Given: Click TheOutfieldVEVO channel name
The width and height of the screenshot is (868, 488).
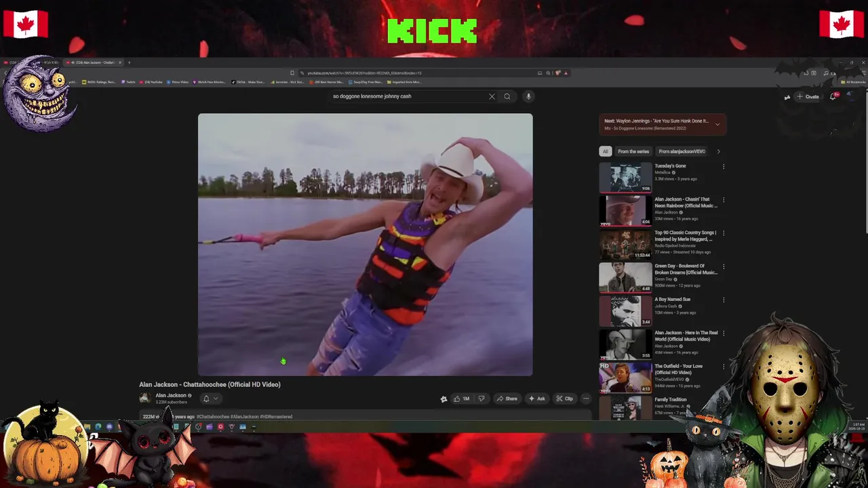Looking at the screenshot, I should [x=671, y=380].
